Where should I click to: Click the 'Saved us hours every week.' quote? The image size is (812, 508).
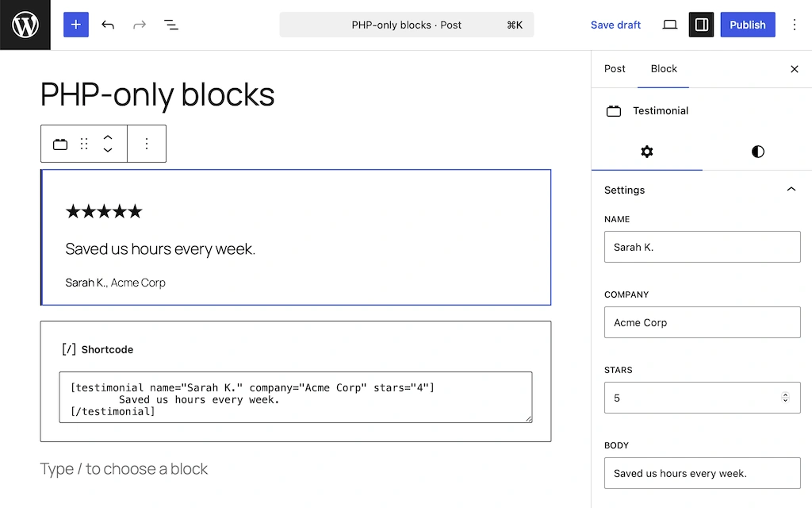click(160, 248)
